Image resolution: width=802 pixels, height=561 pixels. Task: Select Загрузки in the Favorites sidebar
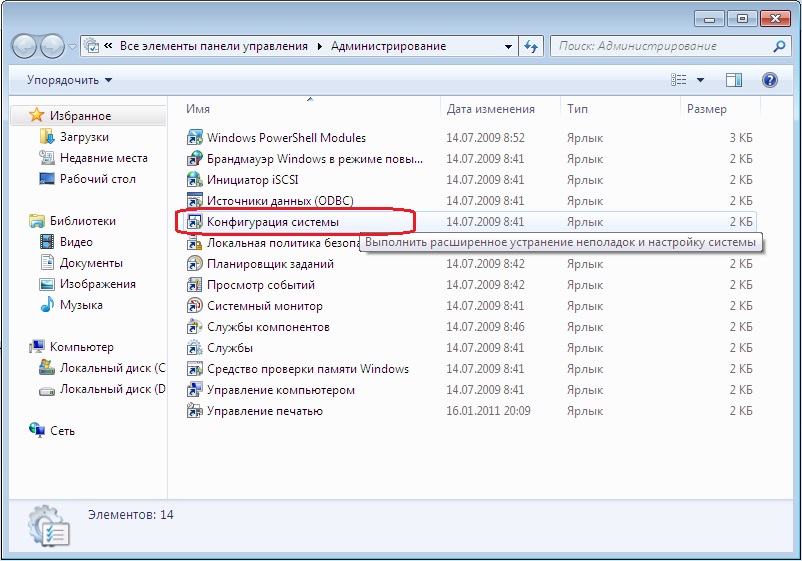pyautogui.click(x=83, y=137)
